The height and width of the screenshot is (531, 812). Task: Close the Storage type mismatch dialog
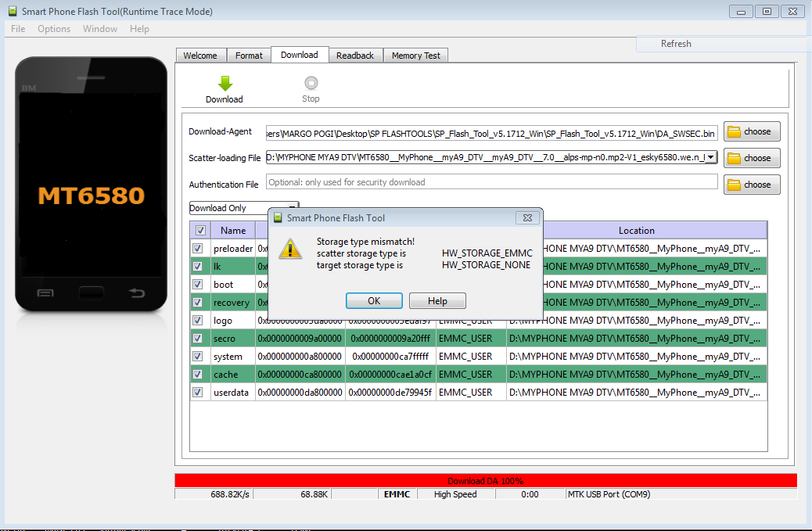coord(527,218)
